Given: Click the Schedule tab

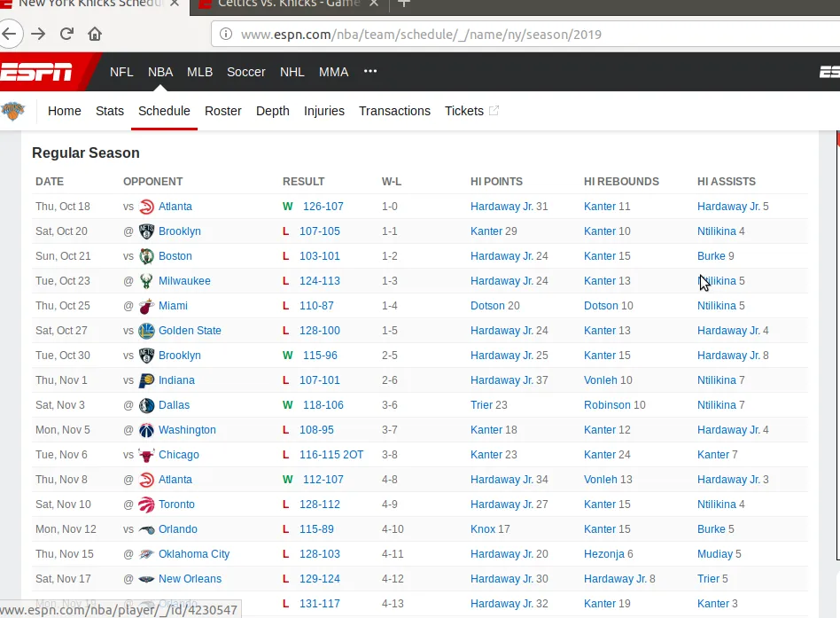Looking at the screenshot, I should [164, 111].
